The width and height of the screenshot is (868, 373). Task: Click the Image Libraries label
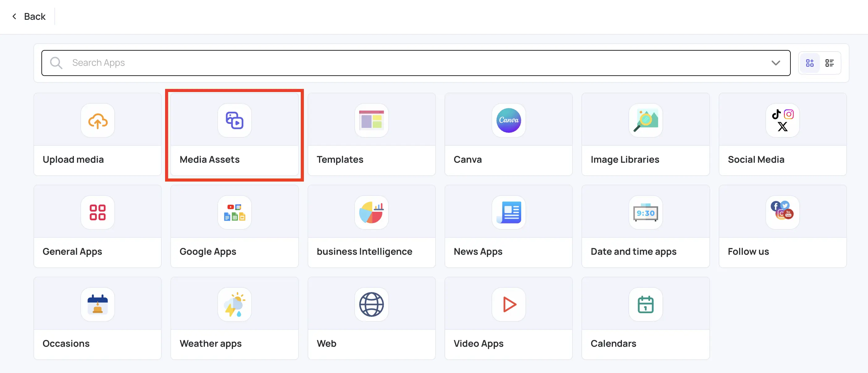coord(625,160)
